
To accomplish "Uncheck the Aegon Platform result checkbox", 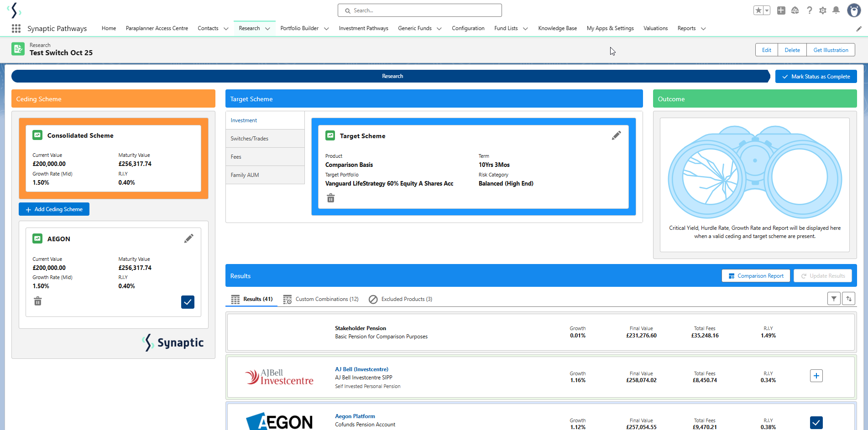I will [x=816, y=423].
